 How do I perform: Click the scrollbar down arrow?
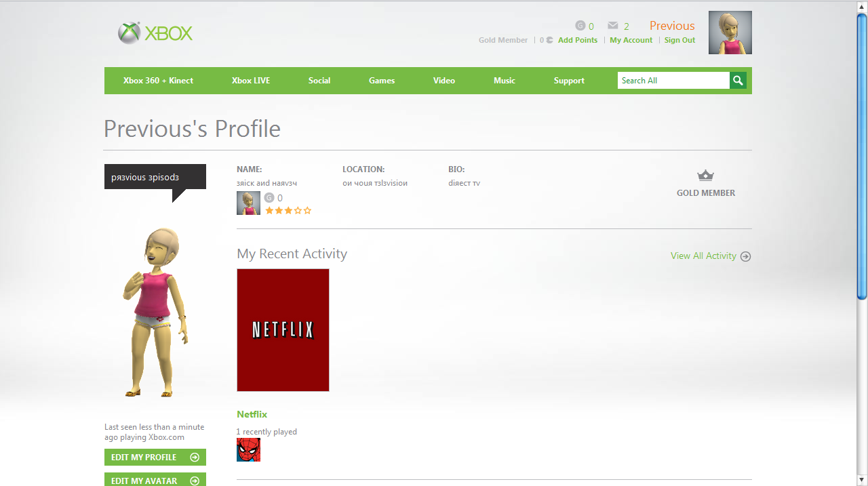click(862, 480)
